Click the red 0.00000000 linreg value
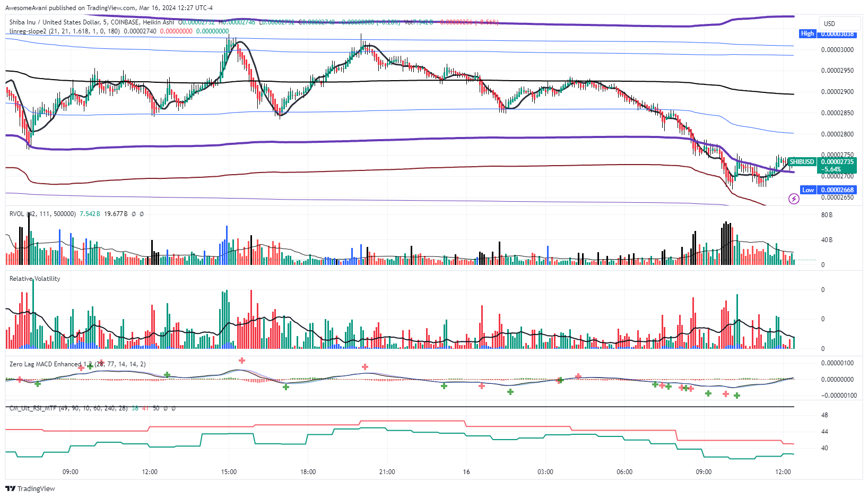Image resolution: width=868 pixels, height=498 pixels. pyautogui.click(x=176, y=31)
